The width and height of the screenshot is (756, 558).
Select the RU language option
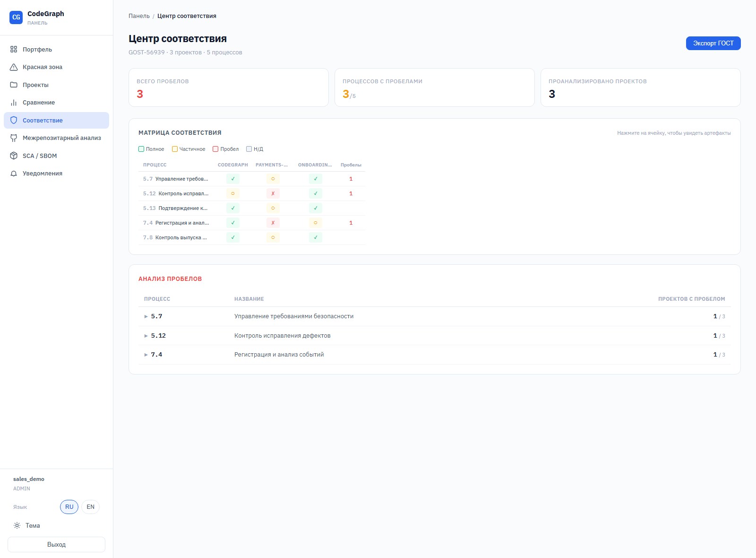point(69,507)
